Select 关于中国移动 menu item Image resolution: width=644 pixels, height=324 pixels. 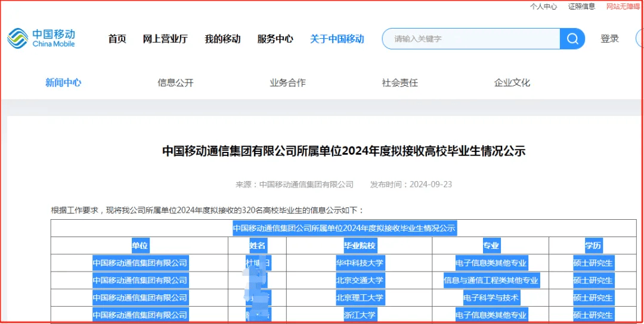coord(337,39)
